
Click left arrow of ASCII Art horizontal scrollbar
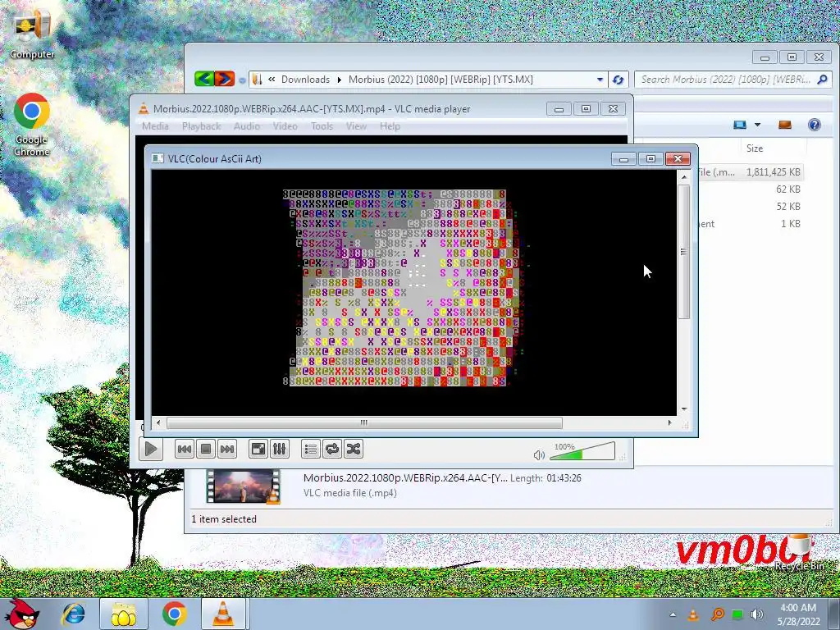pos(158,422)
